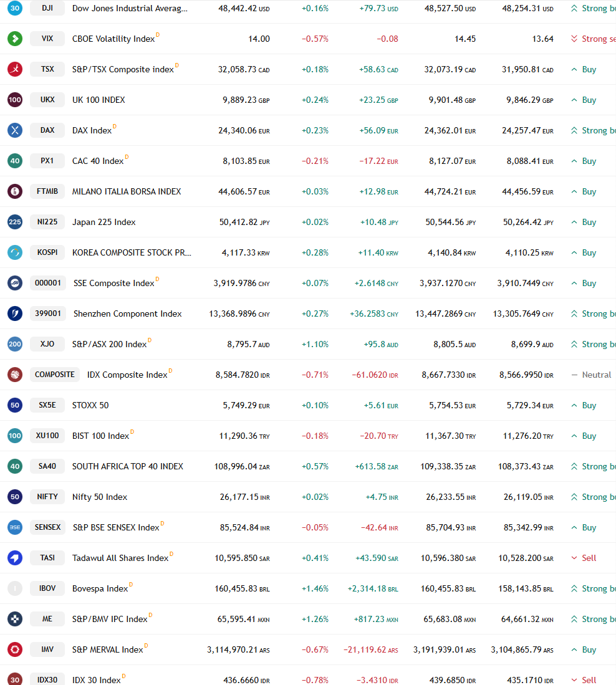Click price 48,442.42 USD for Dow Jones
This screenshot has width=616, height=685.
coord(244,8)
